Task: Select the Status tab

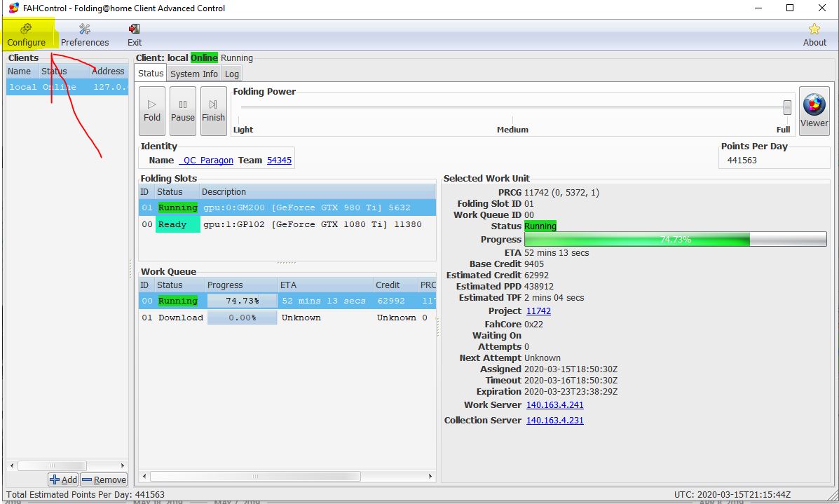Action: pos(151,73)
